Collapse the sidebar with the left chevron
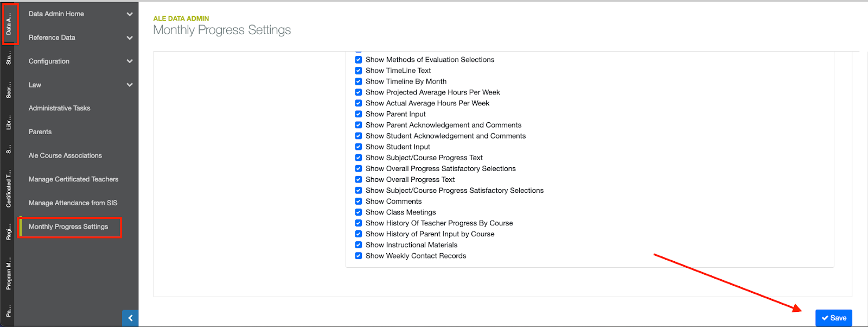This screenshot has width=868, height=327. coord(130,318)
